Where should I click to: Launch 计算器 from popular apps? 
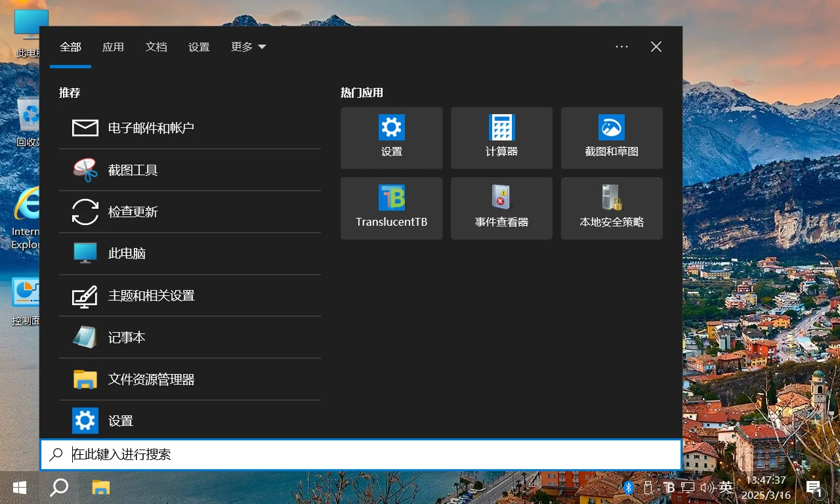(x=501, y=138)
